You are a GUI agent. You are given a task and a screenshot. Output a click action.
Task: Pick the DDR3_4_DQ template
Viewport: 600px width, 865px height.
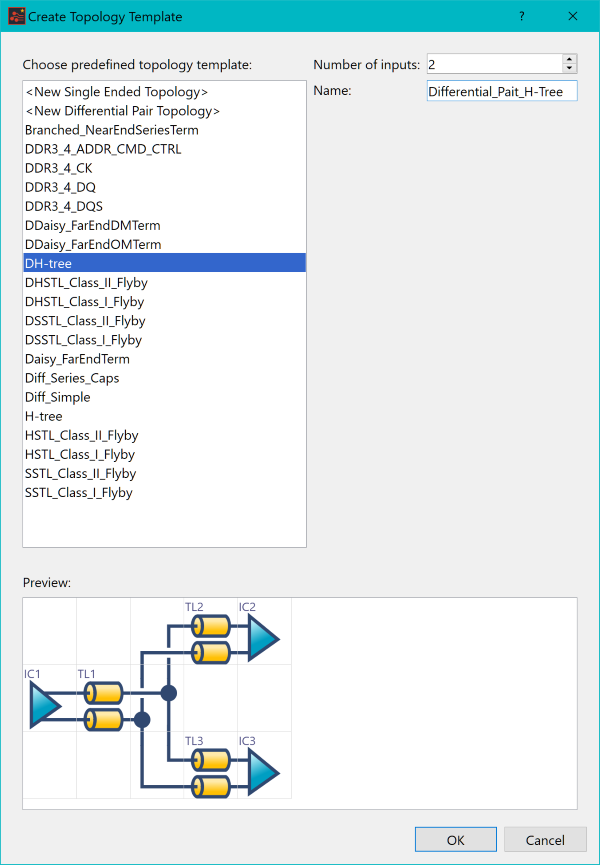point(164,188)
